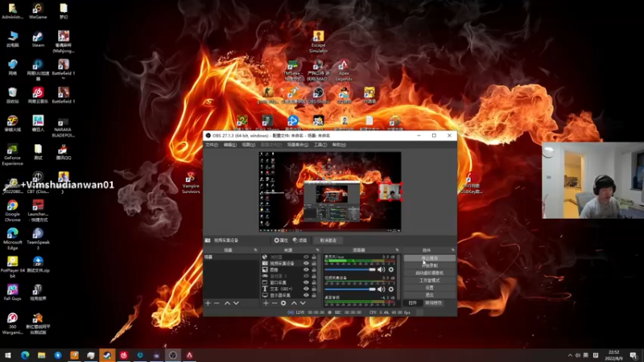The width and height of the screenshot is (644, 362).
Task: Open Steam desktop shortcut
Action: click(38, 39)
